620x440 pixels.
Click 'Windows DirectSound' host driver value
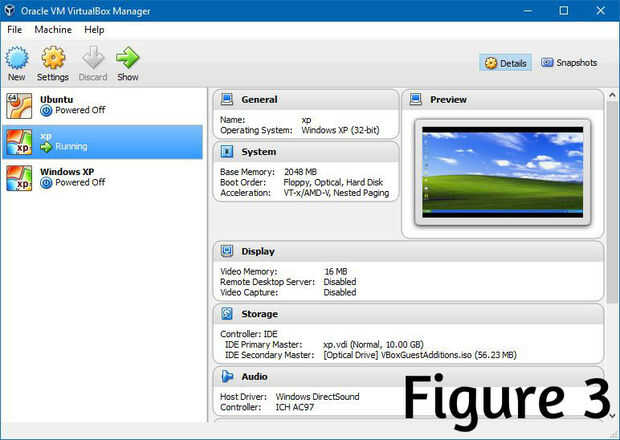(318, 397)
